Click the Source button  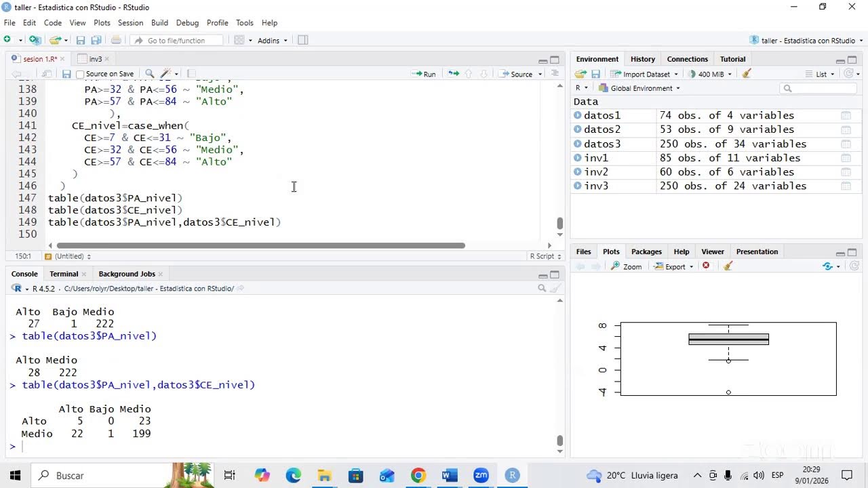[x=516, y=74]
